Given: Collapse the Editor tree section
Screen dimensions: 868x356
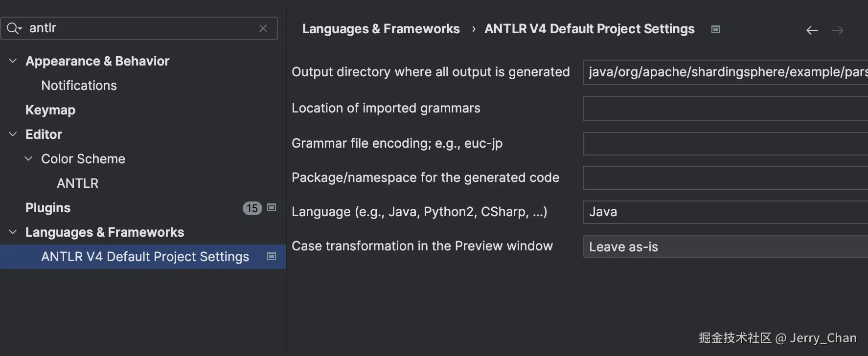Looking at the screenshot, I should pos(13,134).
